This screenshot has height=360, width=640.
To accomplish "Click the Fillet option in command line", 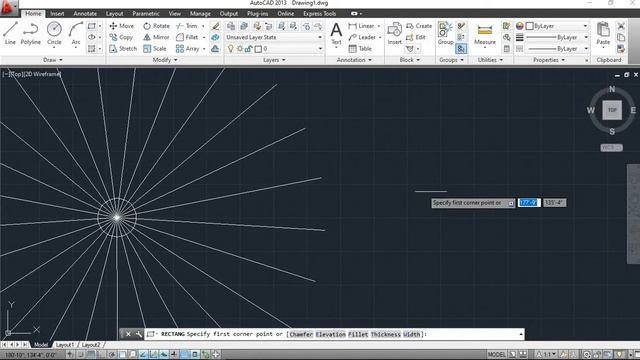I will [x=358, y=334].
